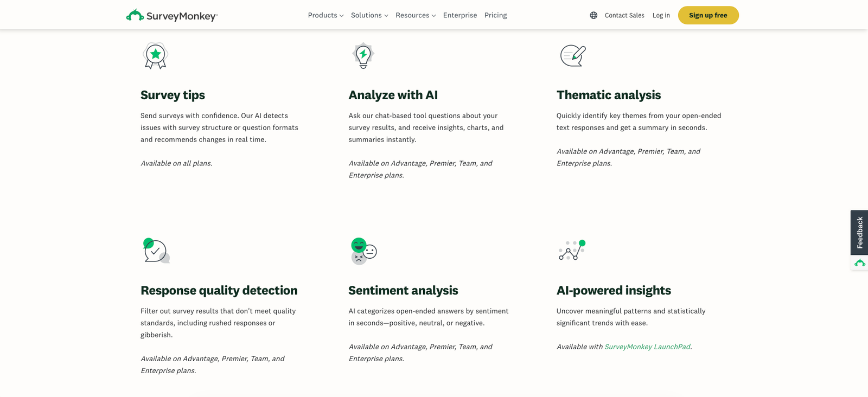
Task: Click the AI-powered insights heading
Action: 614,290
